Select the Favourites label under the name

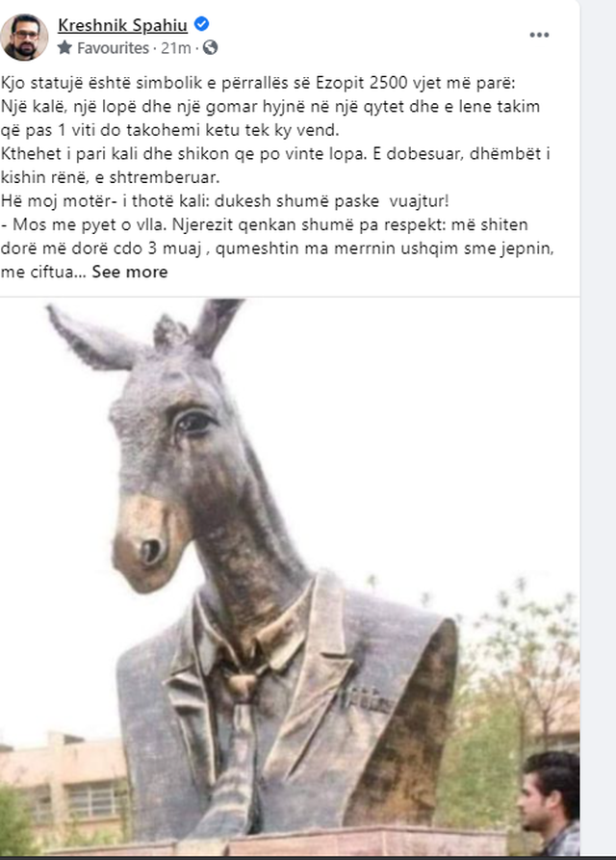(x=113, y=48)
